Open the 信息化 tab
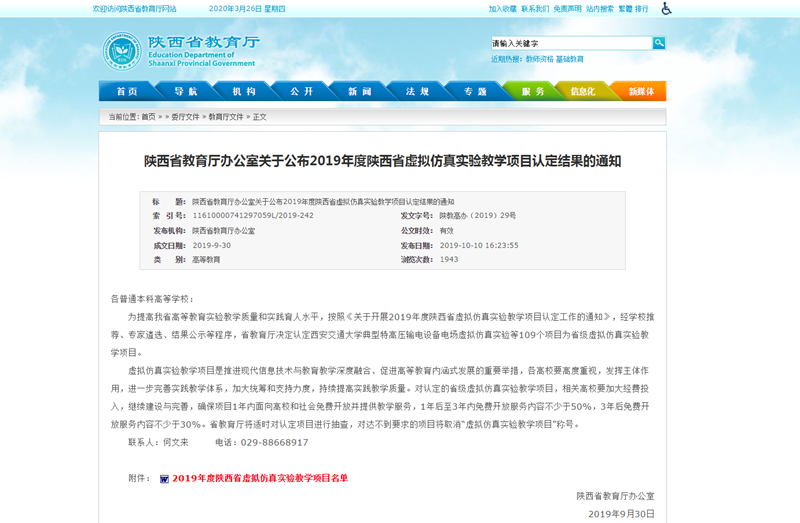Image resolution: width=800 pixels, height=523 pixels. 582,92
